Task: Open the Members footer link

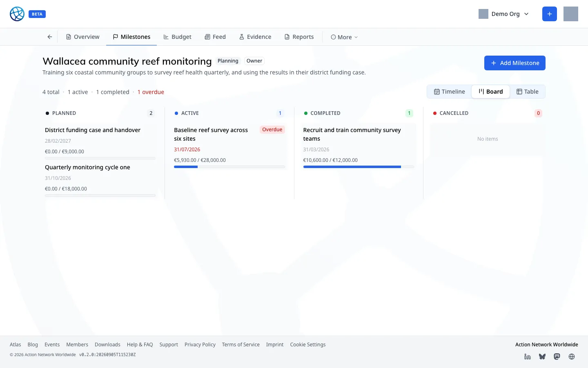Action: coord(77,345)
